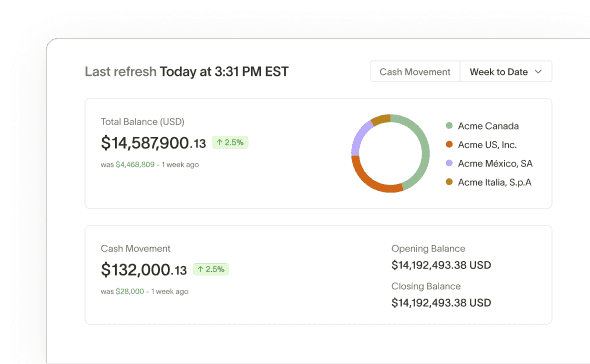The height and width of the screenshot is (364, 590).
Task: Select the Acme US, Inc. legend label
Action: point(487,145)
